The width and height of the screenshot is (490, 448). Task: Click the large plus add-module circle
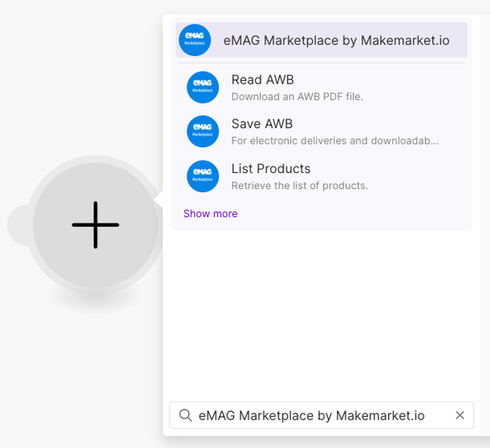pyautogui.click(x=95, y=225)
